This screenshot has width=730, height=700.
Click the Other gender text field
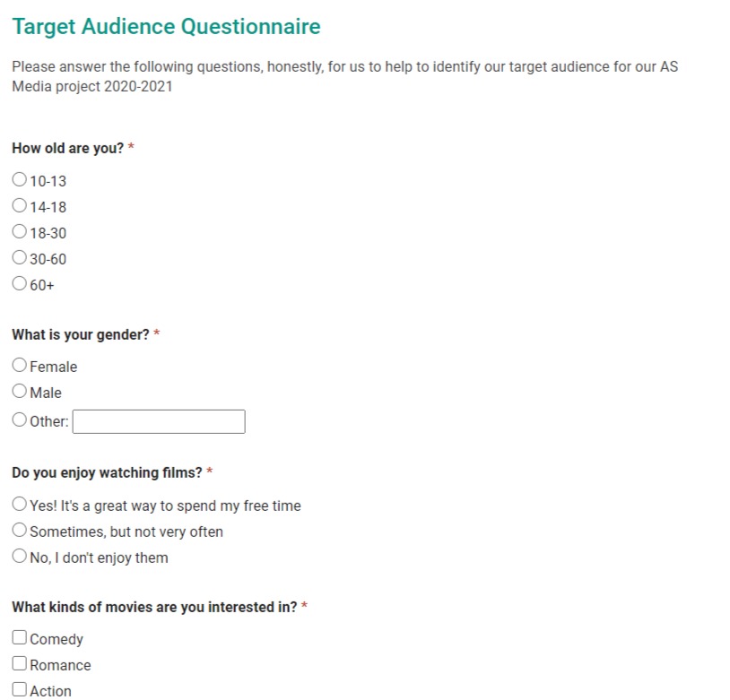point(158,421)
